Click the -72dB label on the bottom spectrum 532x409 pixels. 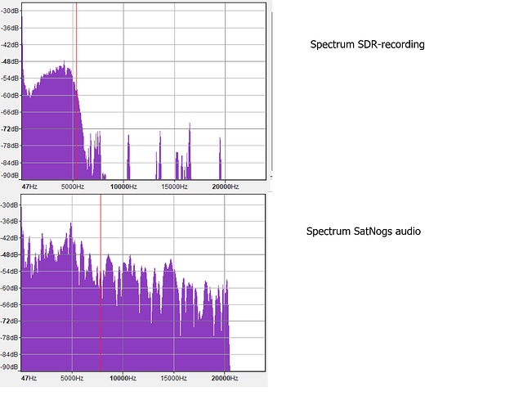(x=10, y=321)
